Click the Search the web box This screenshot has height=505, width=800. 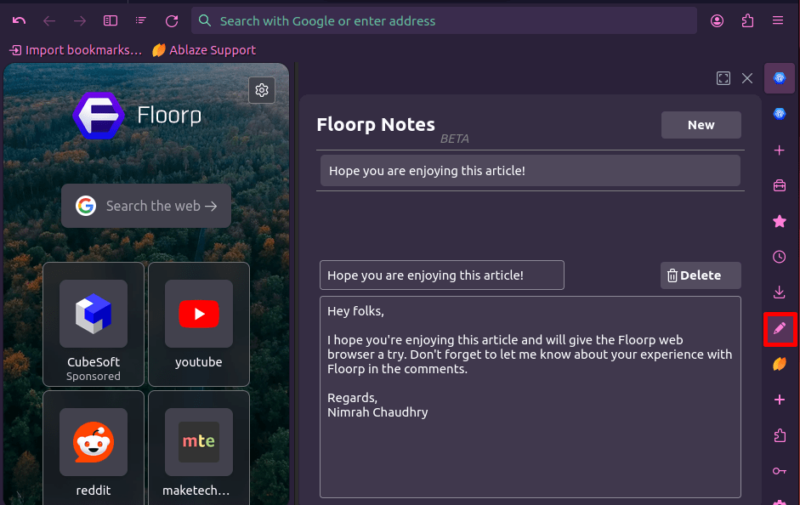[146, 206]
